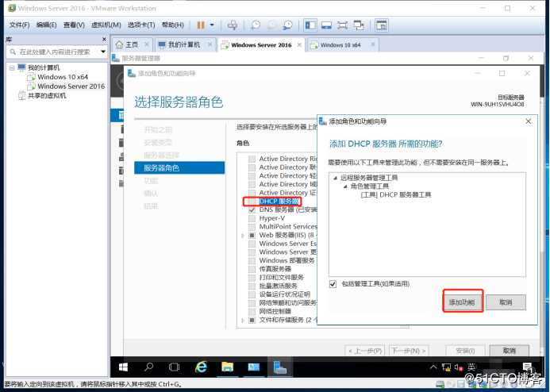Open the 文件(F) menu
The width and height of the screenshot is (550, 392).
(19, 25)
